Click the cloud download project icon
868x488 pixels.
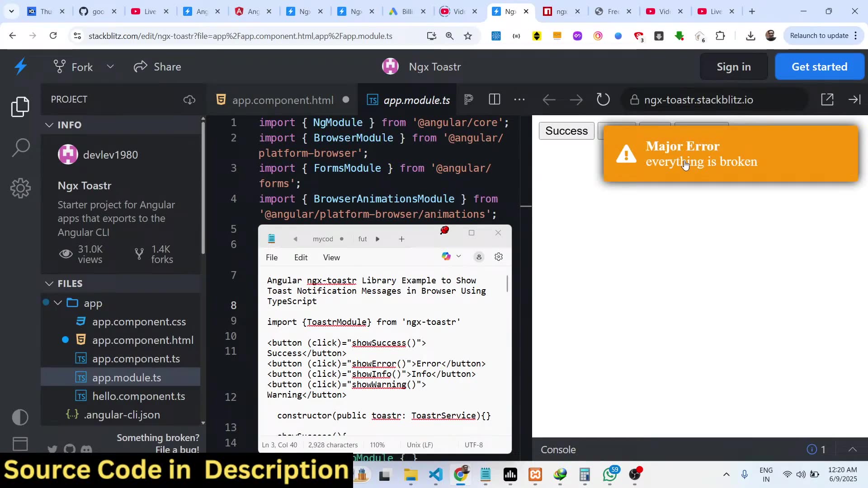[x=189, y=99]
